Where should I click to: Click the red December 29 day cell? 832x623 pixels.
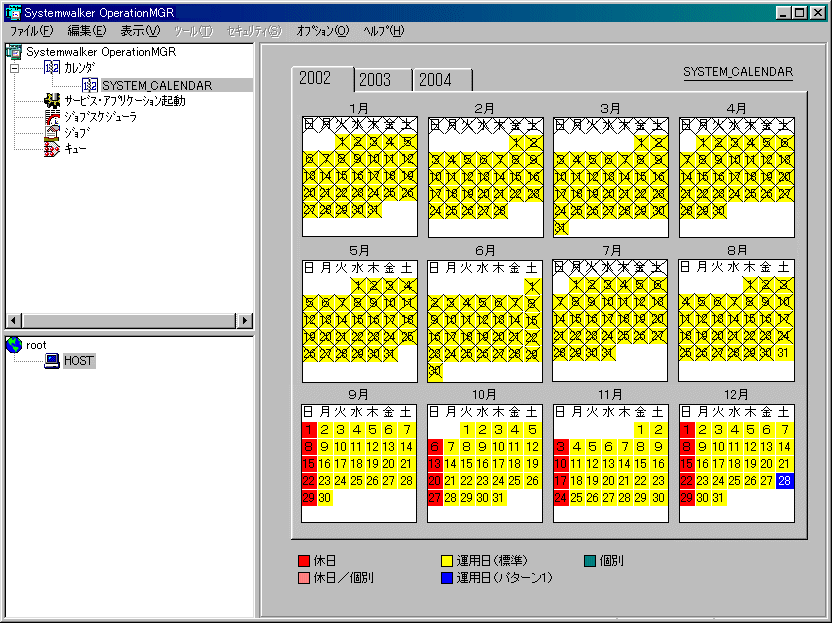(687, 498)
